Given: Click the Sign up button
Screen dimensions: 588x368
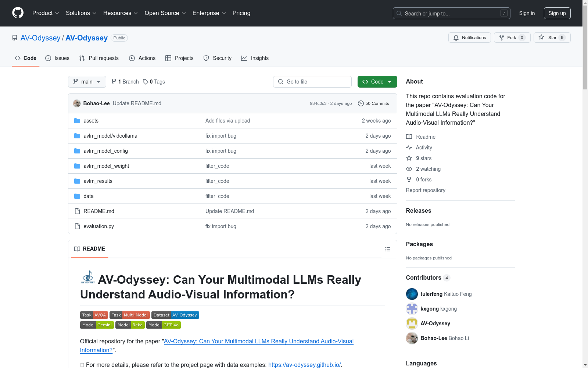Looking at the screenshot, I should [557, 13].
